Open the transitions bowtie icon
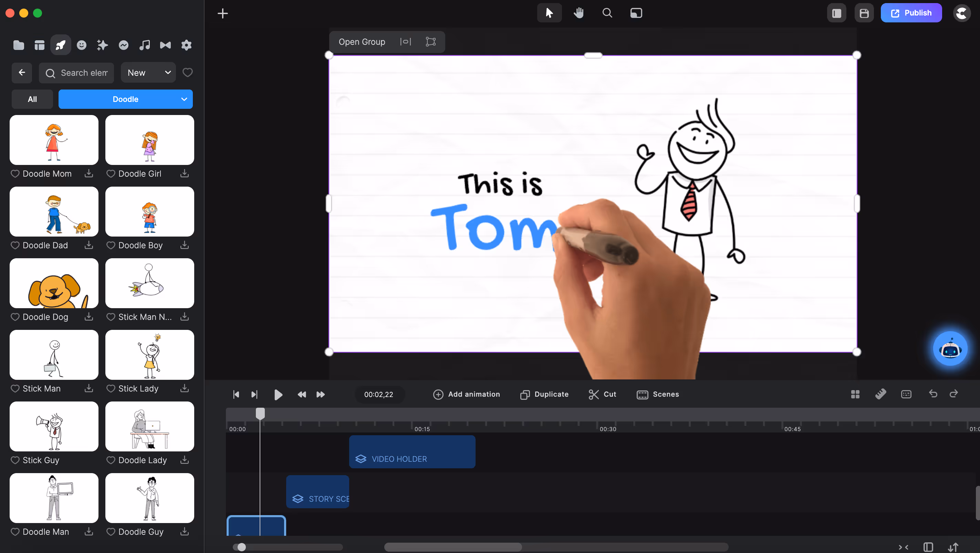This screenshot has width=980, height=553. pyautogui.click(x=165, y=45)
